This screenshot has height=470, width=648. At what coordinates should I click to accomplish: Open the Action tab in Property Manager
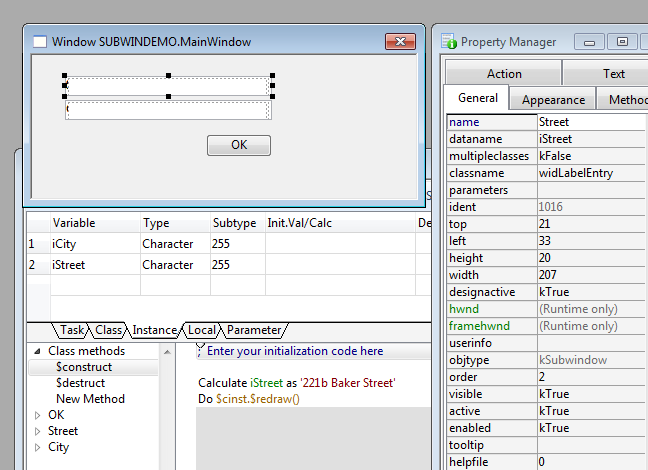tap(504, 73)
